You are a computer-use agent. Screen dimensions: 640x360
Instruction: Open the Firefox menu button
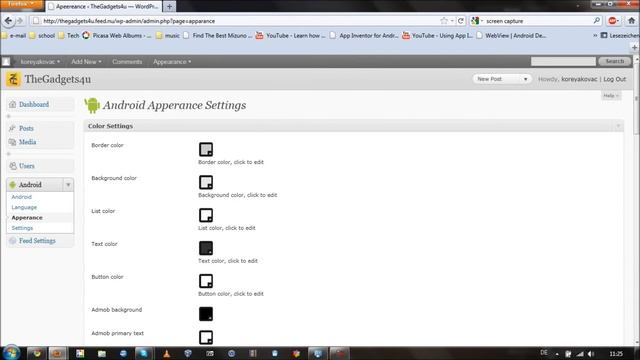click(22, 4)
